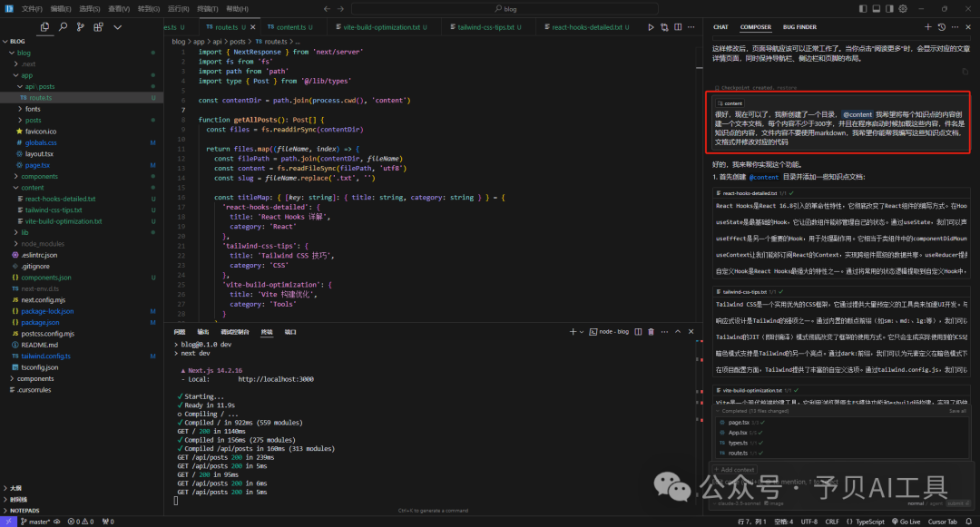Collapse the Completed files changed list

click(718, 411)
